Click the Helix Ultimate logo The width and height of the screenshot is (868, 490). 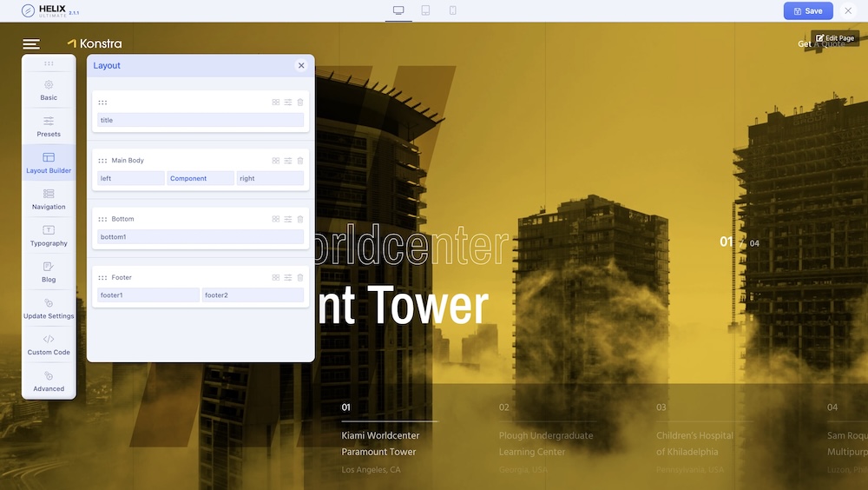49,10
